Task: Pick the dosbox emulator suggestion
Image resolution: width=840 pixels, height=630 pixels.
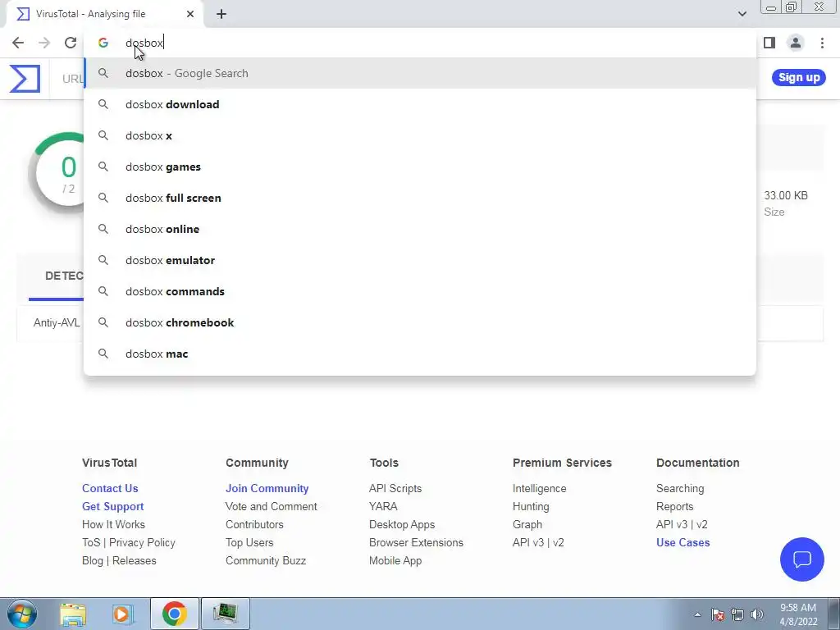Action: coord(420,260)
